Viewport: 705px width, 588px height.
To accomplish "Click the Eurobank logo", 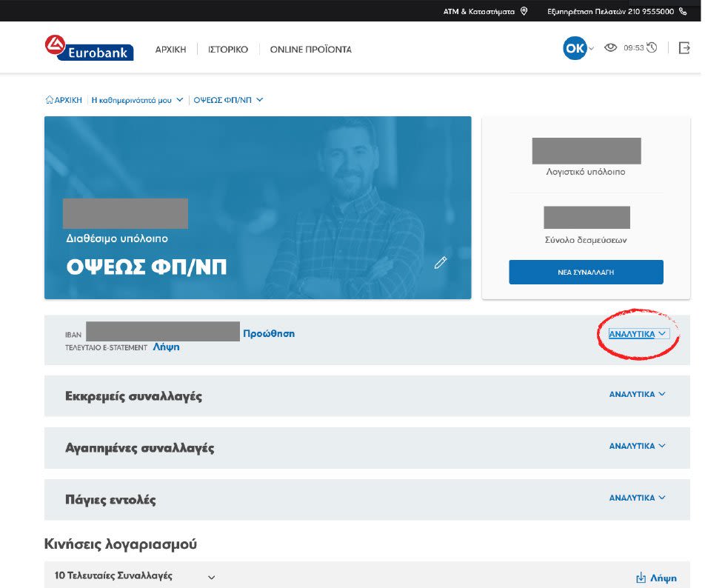I will [x=88, y=48].
